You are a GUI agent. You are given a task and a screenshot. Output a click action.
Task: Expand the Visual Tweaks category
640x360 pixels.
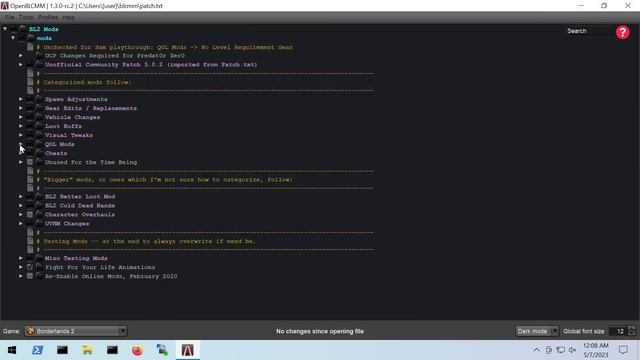(21, 135)
